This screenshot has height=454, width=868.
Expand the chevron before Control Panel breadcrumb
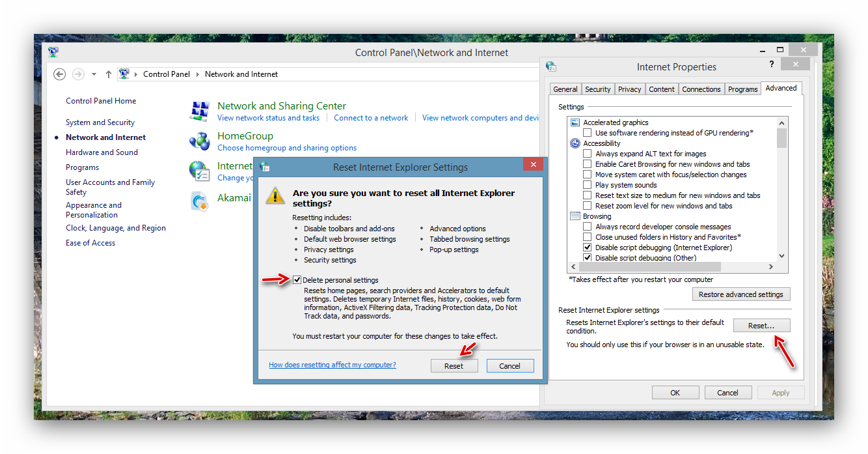pyautogui.click(x=136, y=74)
